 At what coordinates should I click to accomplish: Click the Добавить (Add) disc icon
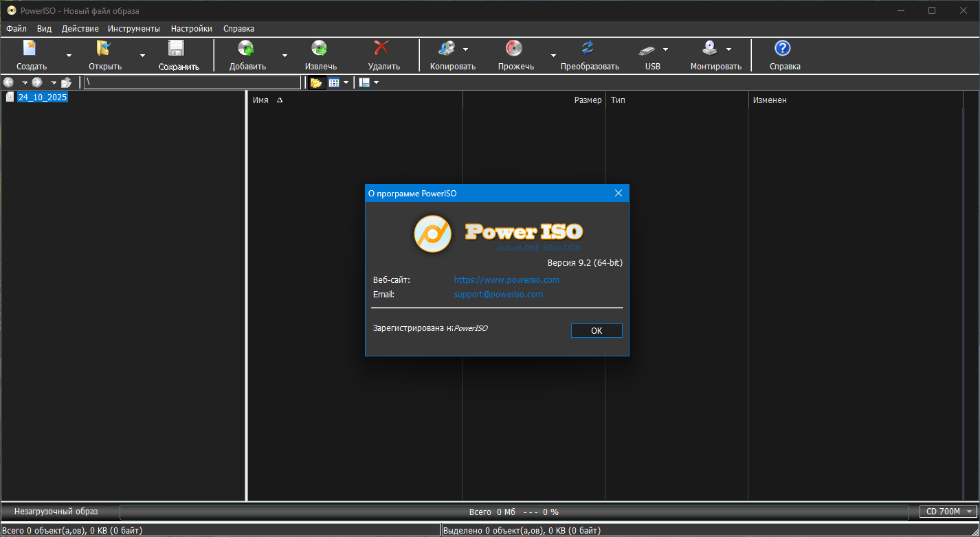pos(247,48)
